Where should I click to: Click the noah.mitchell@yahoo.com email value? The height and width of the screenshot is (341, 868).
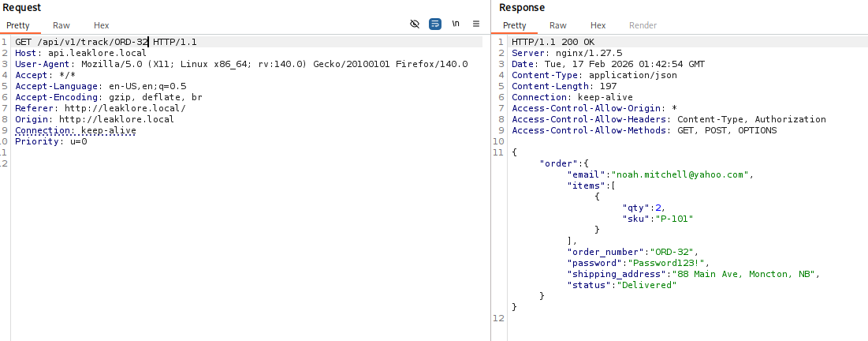point(683,174)
